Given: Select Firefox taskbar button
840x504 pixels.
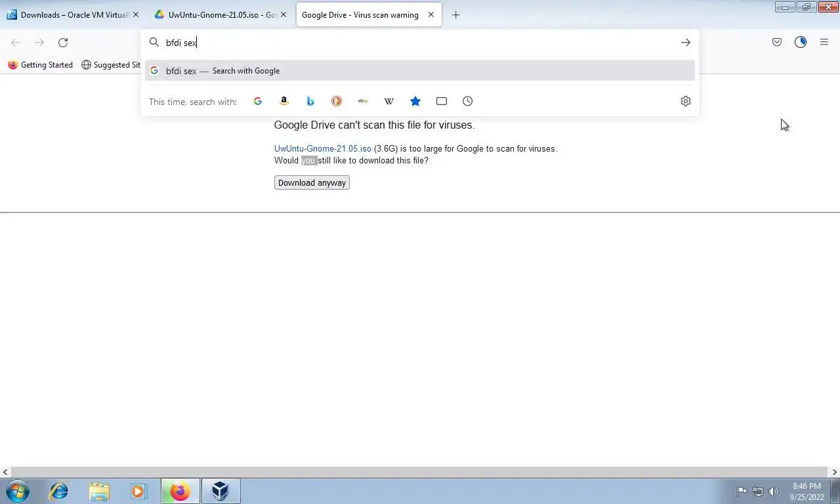Looking at the screenshot, I should click(x=180, y=491).
